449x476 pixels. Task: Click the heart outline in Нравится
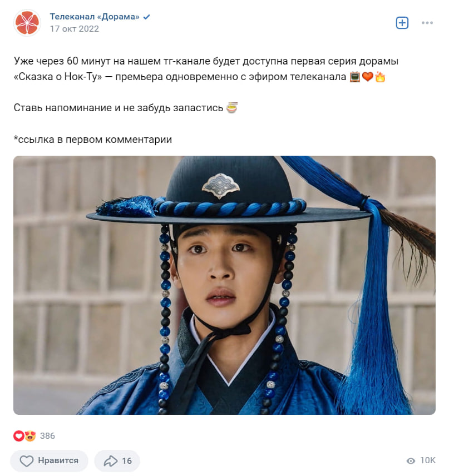pyautogui.click(x=27, y=461)
